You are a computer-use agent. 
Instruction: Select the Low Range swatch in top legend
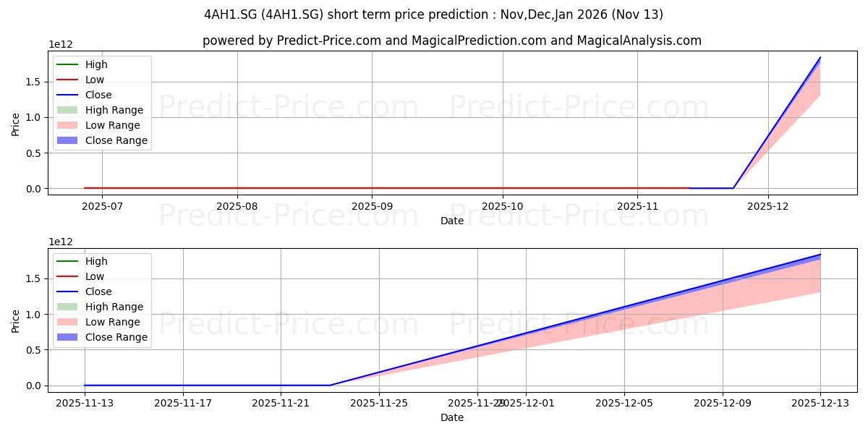[x=69, y=125]
